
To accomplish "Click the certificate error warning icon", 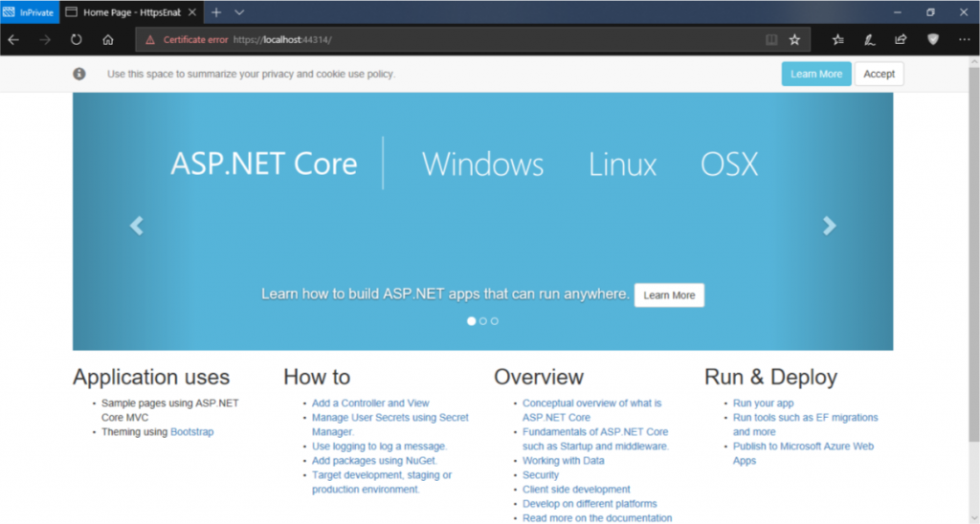I will tap(150, 40).
